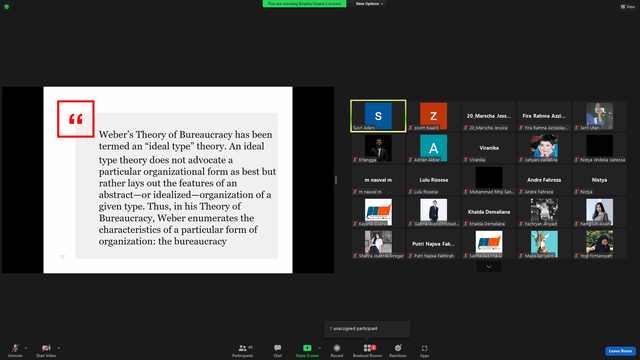Open the View Options dropdown

click(369, 4)
